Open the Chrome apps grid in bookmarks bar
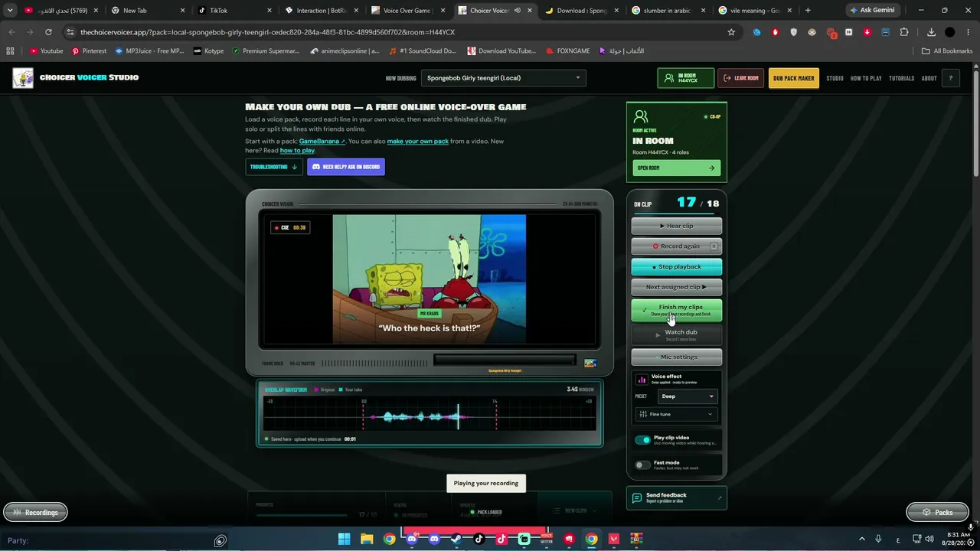The image size is (980, 551). (10, 51)
